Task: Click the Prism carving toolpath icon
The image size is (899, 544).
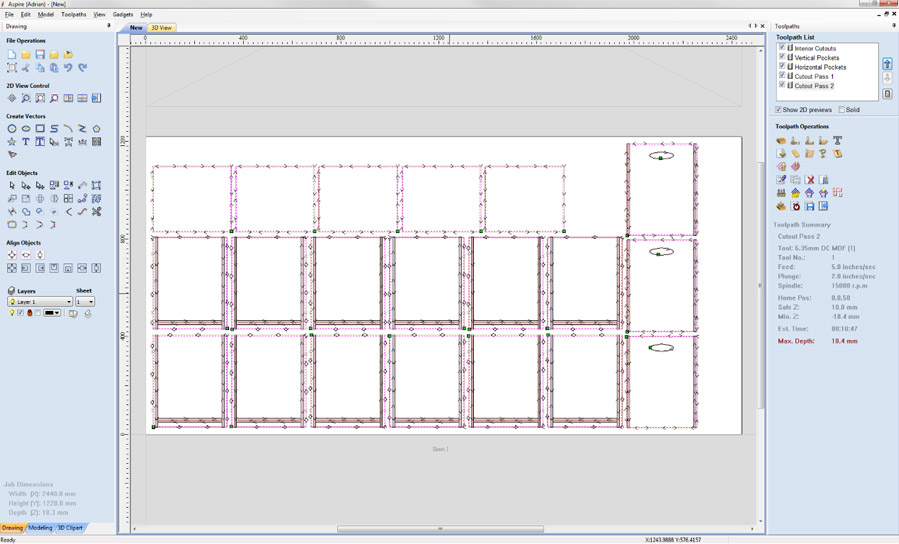Action: pos(837,153)
